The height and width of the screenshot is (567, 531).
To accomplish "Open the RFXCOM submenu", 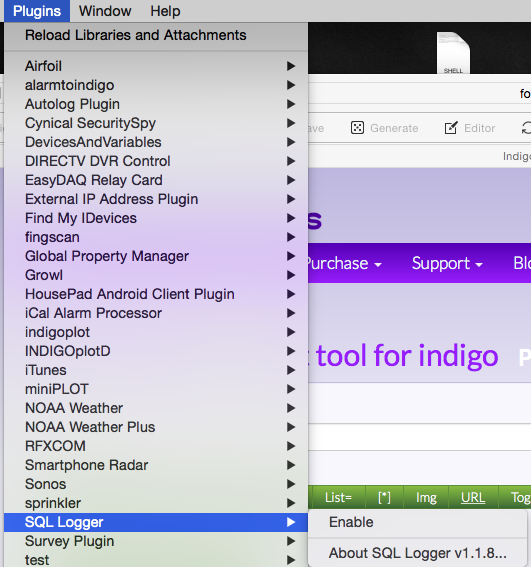I will [x=156, y=446].
